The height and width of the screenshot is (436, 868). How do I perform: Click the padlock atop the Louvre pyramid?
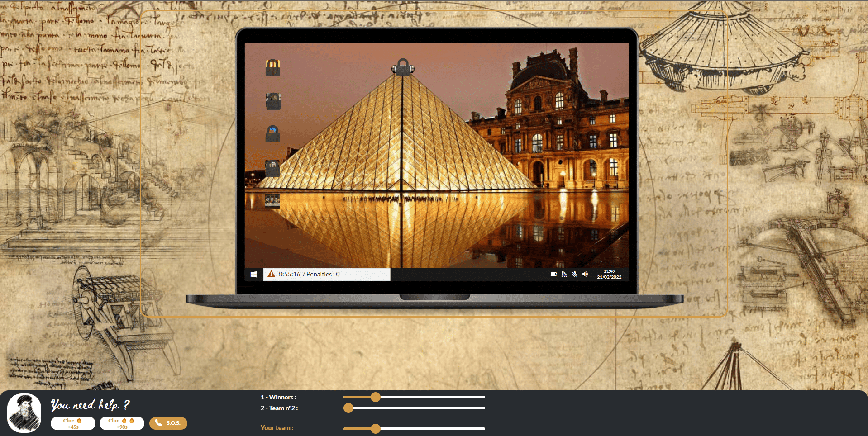click(x=403, y=67)
